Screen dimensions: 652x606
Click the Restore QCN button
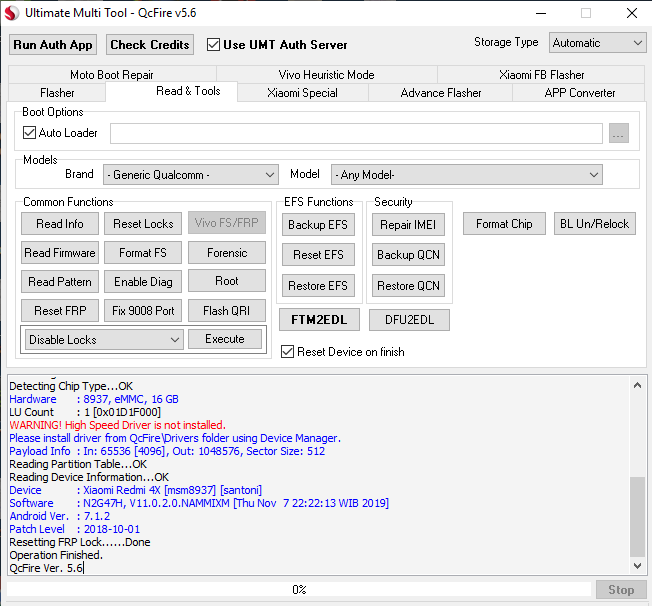pyautogui.click(x=408, y=285)
